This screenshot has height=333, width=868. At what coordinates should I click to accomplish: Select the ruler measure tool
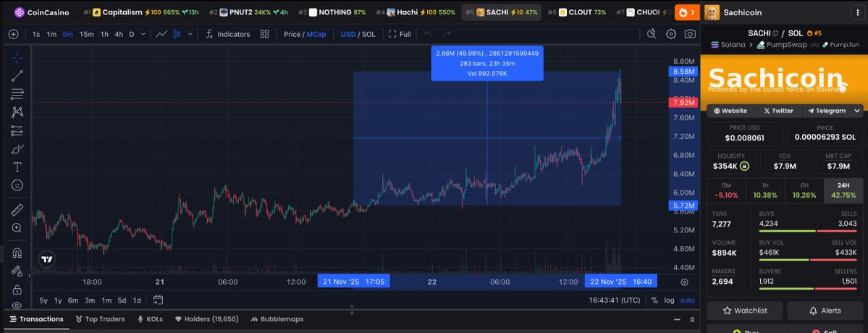17,210
